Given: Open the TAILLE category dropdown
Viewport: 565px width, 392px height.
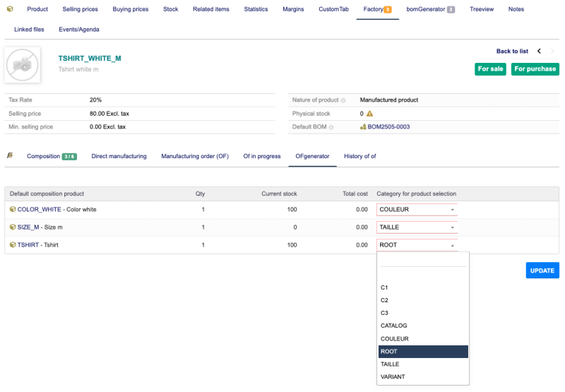Looking at the screenshot, I should click(x=417, y=227).
